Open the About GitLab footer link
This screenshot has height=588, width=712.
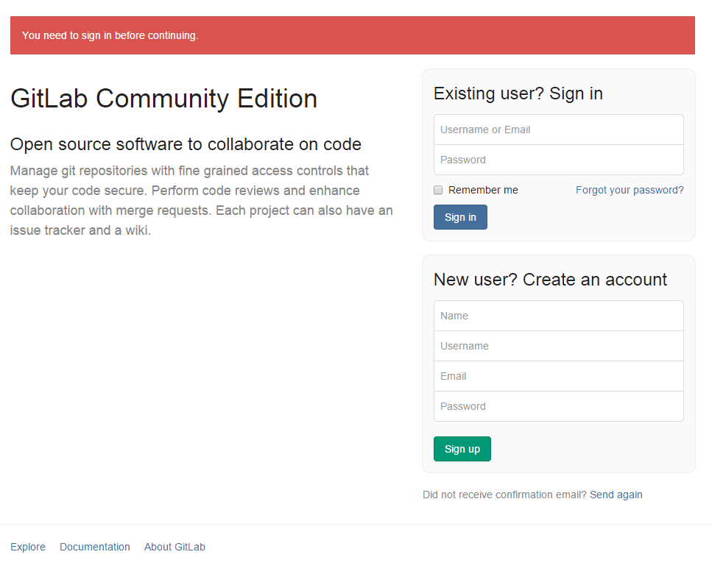[175, 548]
